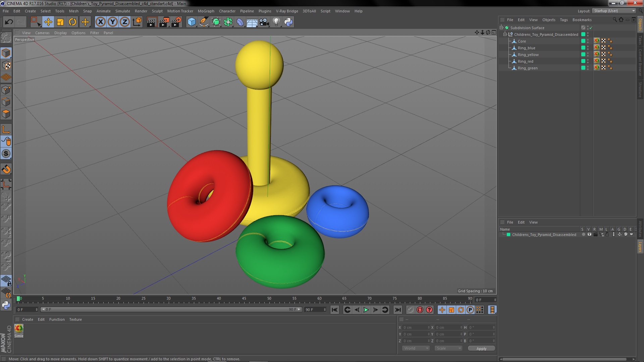Select the Rotate tool icon

coord(72,22)
